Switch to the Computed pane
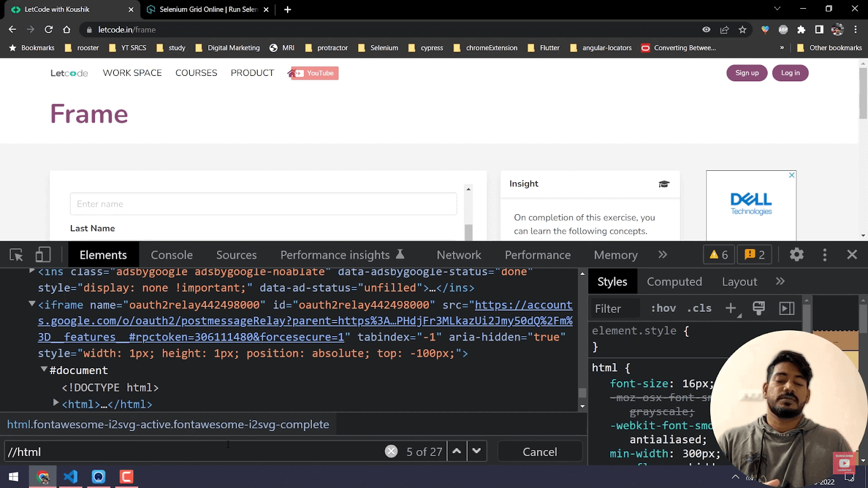This screenshot has width=868, height=488. tap(674, 281)
